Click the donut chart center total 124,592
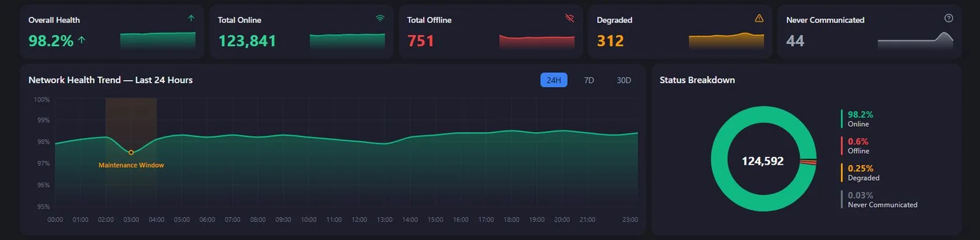The image size is (980, 240). coord(763,161)
